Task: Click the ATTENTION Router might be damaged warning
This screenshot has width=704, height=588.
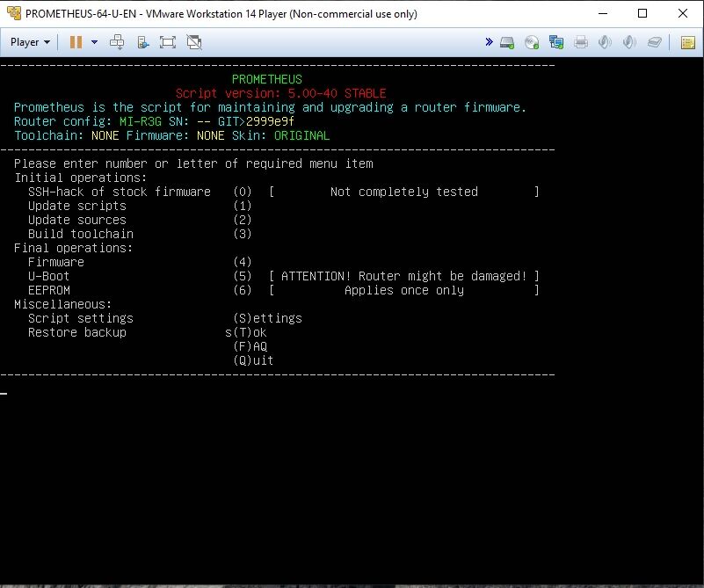Action: 404,276
